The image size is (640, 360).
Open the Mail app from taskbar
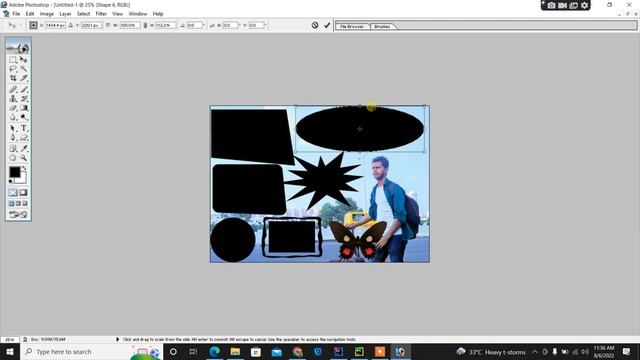point(277,352)
